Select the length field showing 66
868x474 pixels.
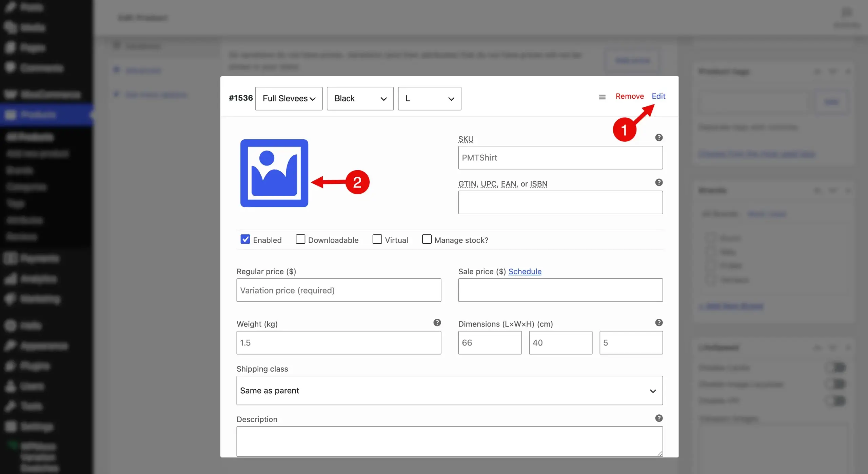click(490, 343)
